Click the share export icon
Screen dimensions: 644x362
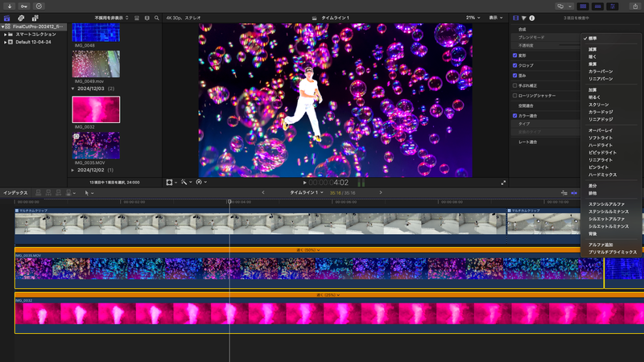[x=635, y=6]
